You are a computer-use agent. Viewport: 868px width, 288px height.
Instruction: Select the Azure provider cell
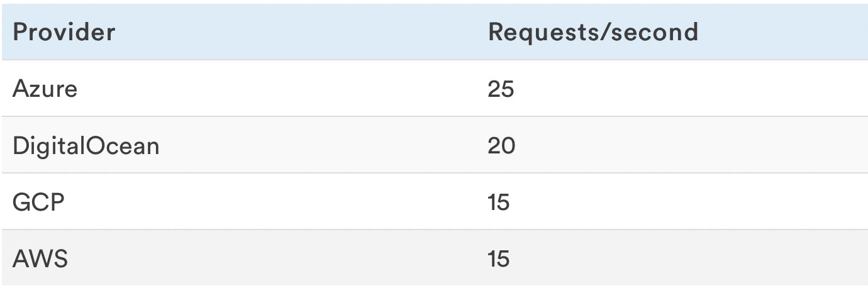point(45,89)
